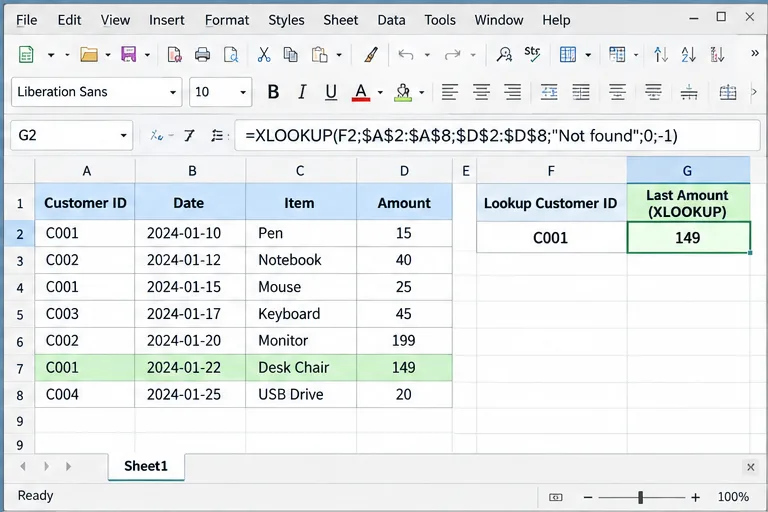The width and height of the screenshot is (768, 512).
Task: Click the Formula equals icon
Action: pyautogui.click(x=217, y=135)
